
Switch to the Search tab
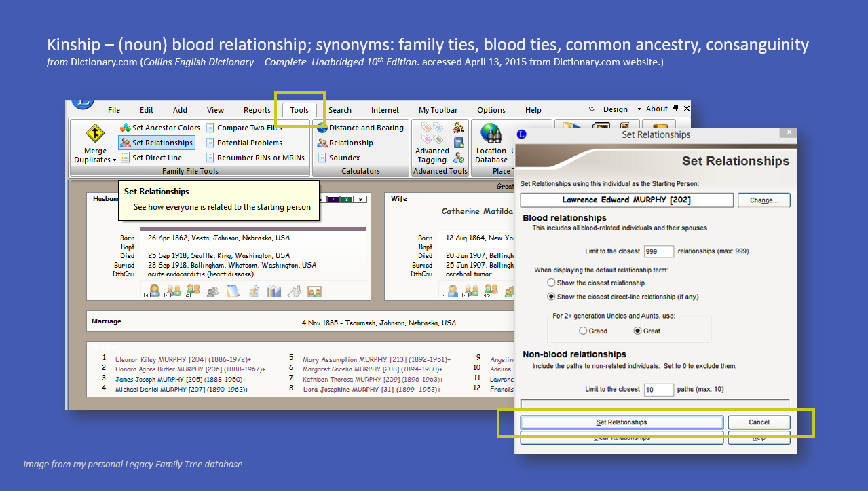pyautogui.click(x=340, y=110)
